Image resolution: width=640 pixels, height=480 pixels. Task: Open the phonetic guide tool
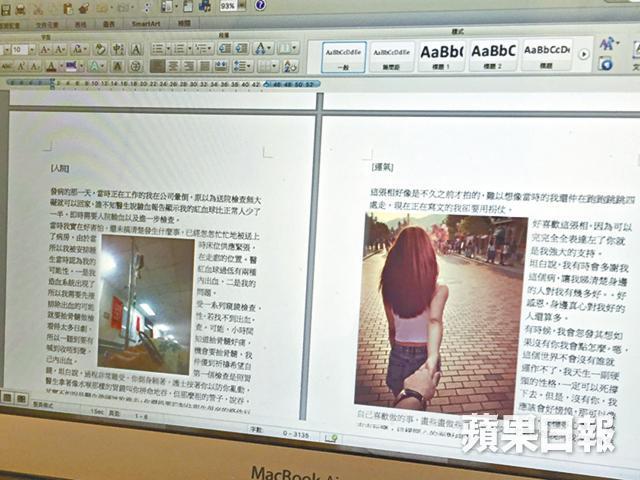(118, 49)
